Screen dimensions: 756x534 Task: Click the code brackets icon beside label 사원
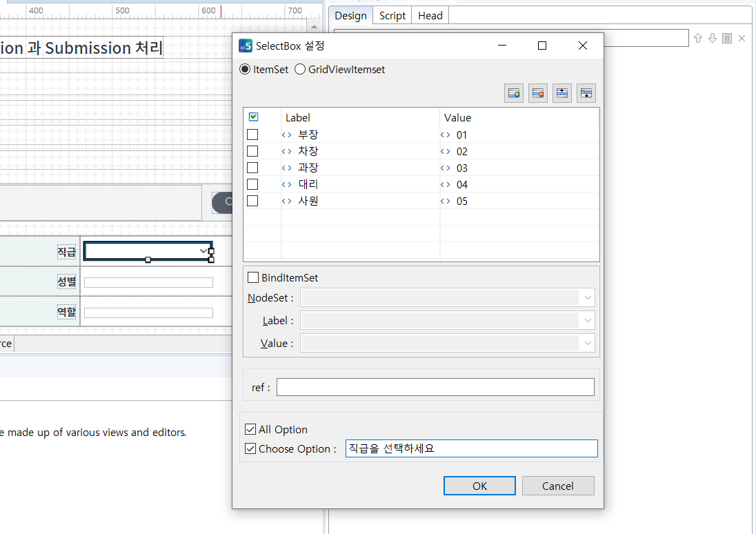click(286, 201)
